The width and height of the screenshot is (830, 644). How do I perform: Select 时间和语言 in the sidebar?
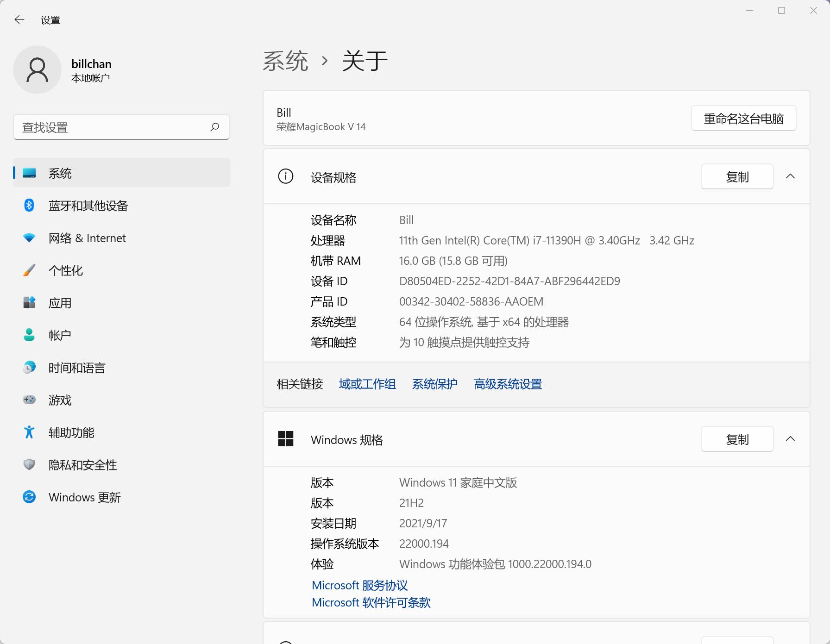click(77, 367)
